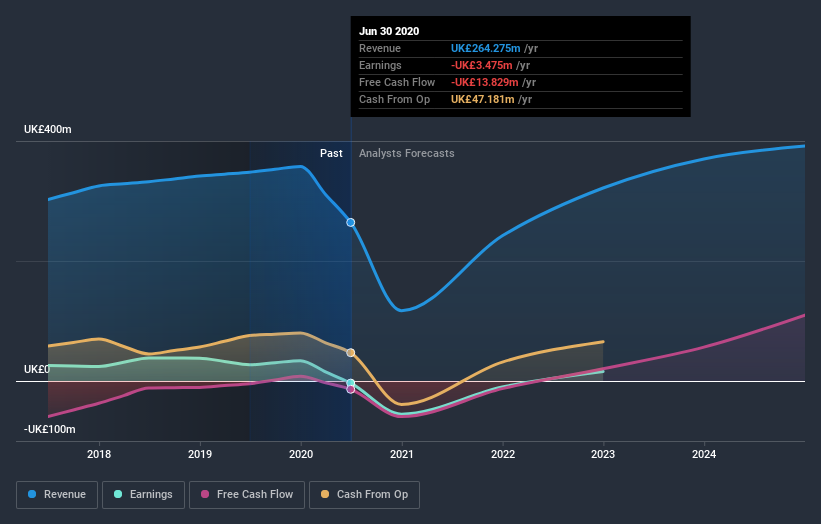Screen dimensions: 821x524
Task: Click the pink Free Cash Flow data point
Action: pos(351,389)
